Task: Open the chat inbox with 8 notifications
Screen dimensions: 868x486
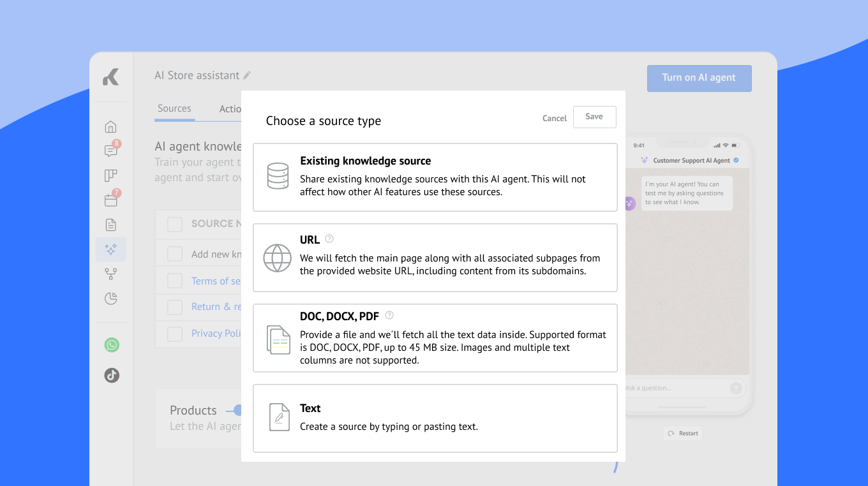Action: point(111,151)
